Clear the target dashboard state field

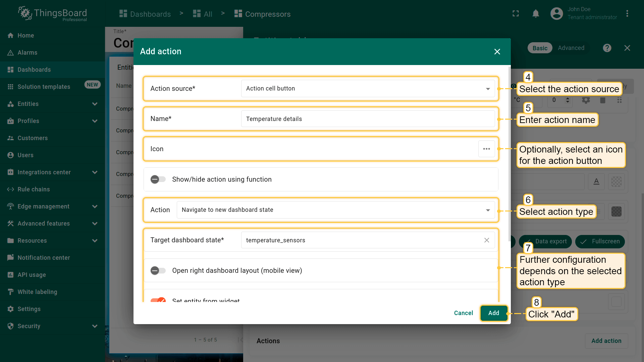point(486,240)
